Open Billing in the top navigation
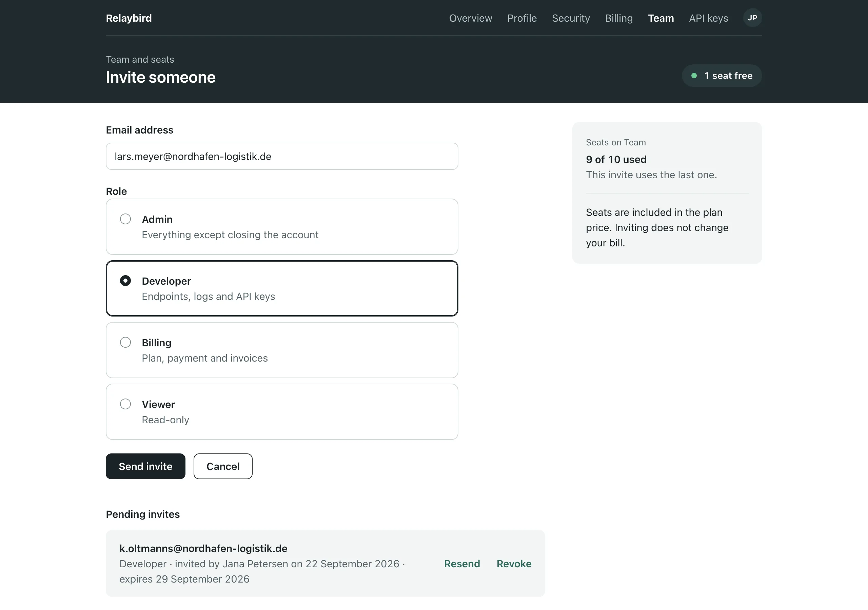This screenshot has width=868, height=610. point(618,18)
